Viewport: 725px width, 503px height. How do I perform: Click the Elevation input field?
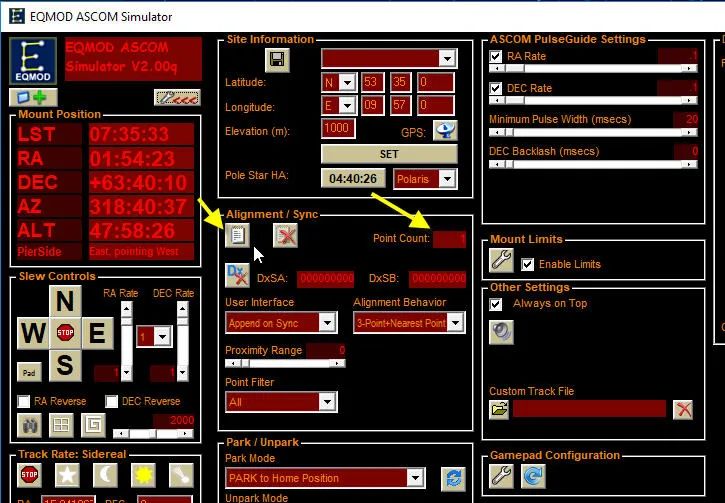(x=338, y=128)
